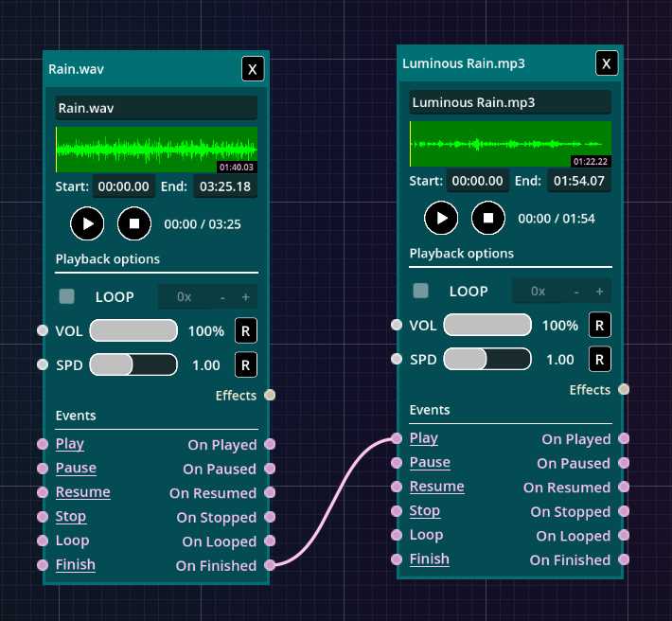Play the Rain.wav audio node
Image resolution: width=672 pixels, height=621 pixels.
coord(87,223)
